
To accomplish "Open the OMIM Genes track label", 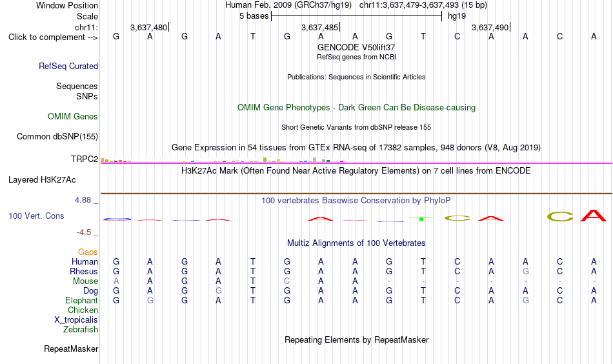I will click(73, 117).
